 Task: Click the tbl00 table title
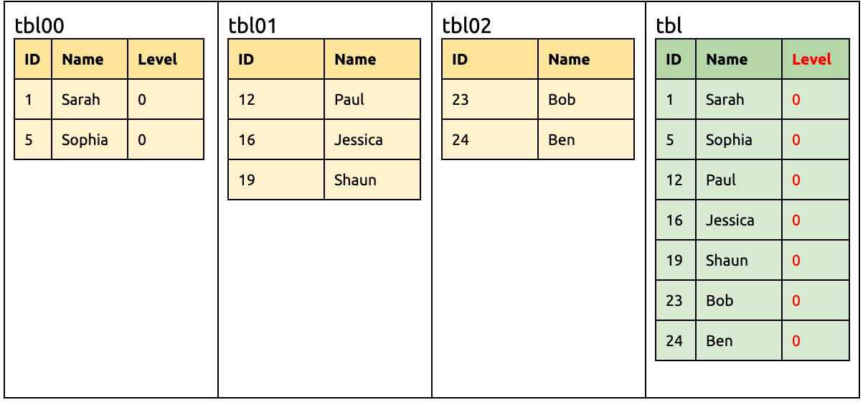pyautogui.click(x=39, y=27)
